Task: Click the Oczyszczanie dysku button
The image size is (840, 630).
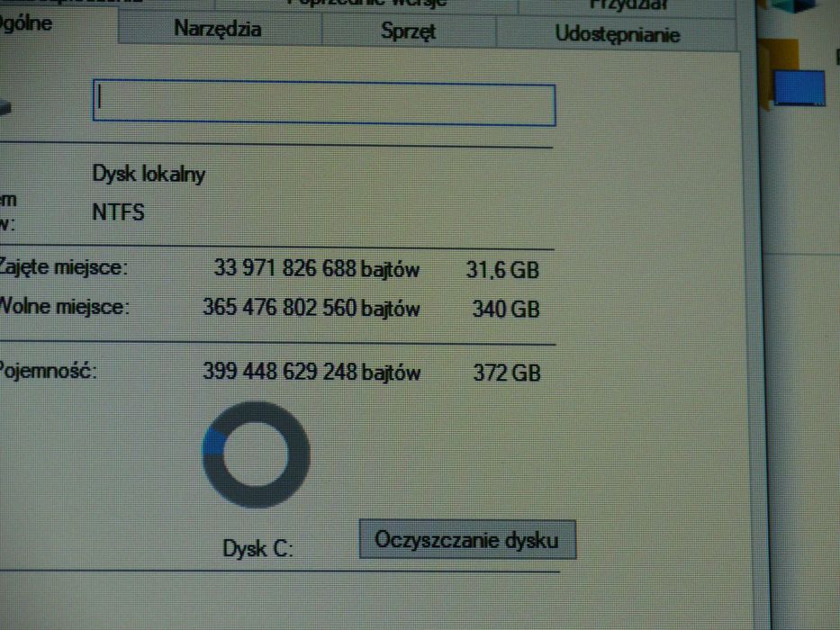Action: (x=467, y=539)
